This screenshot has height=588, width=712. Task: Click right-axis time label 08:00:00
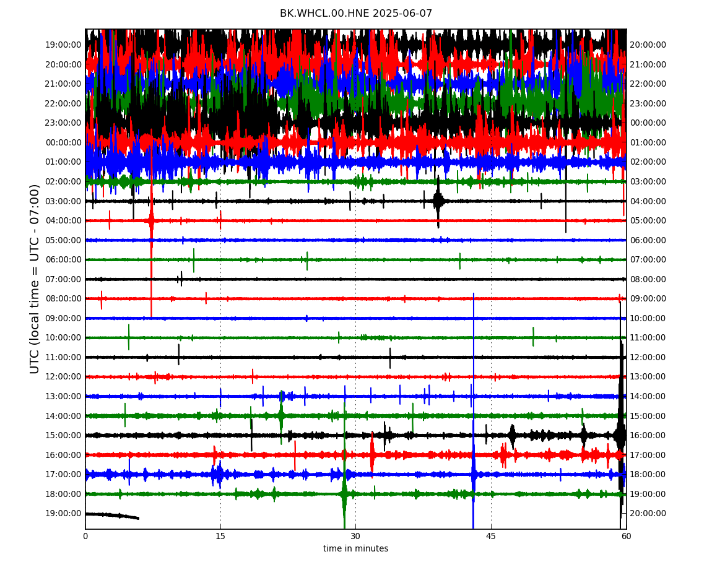pyautogui.click(x=648, y=279)
